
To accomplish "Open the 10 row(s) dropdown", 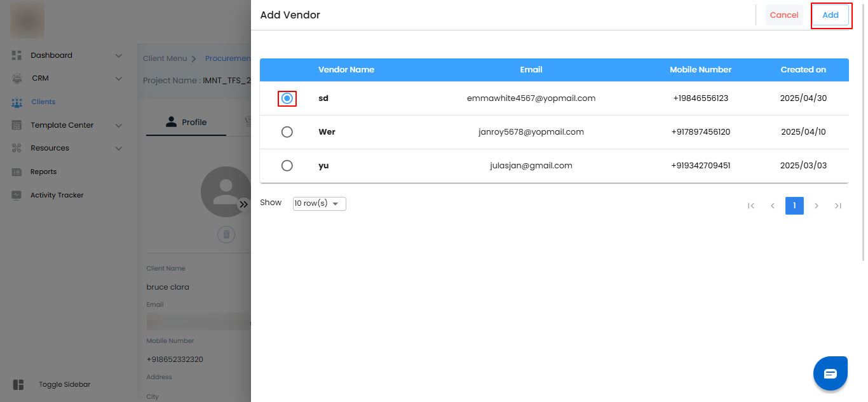I will tap(319, 204).
